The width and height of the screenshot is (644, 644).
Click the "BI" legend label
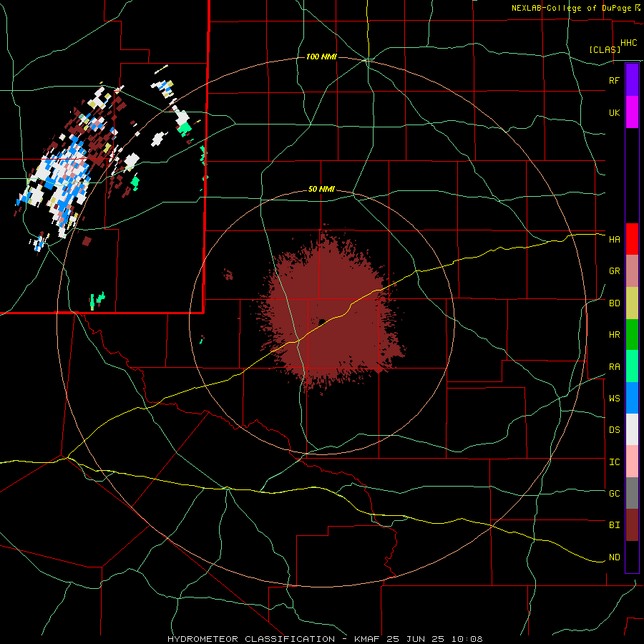pyautogui.click(x=614, y=525)
